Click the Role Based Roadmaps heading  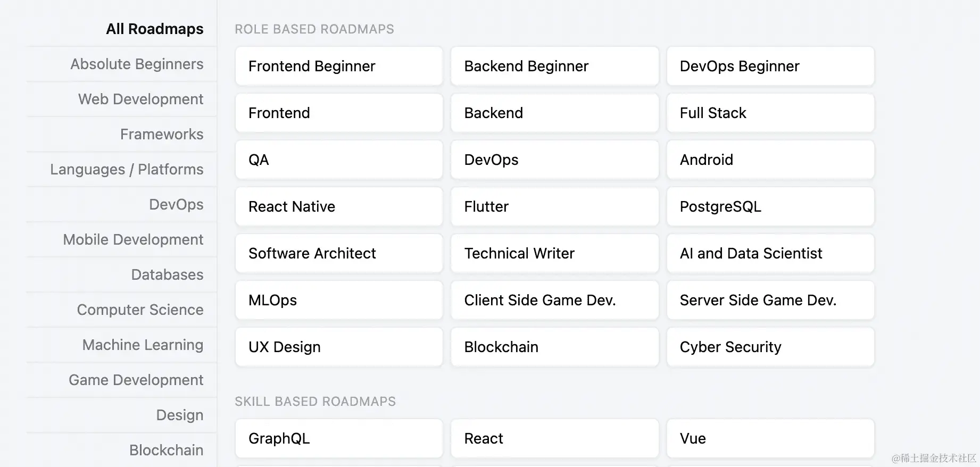click(314, 29)
